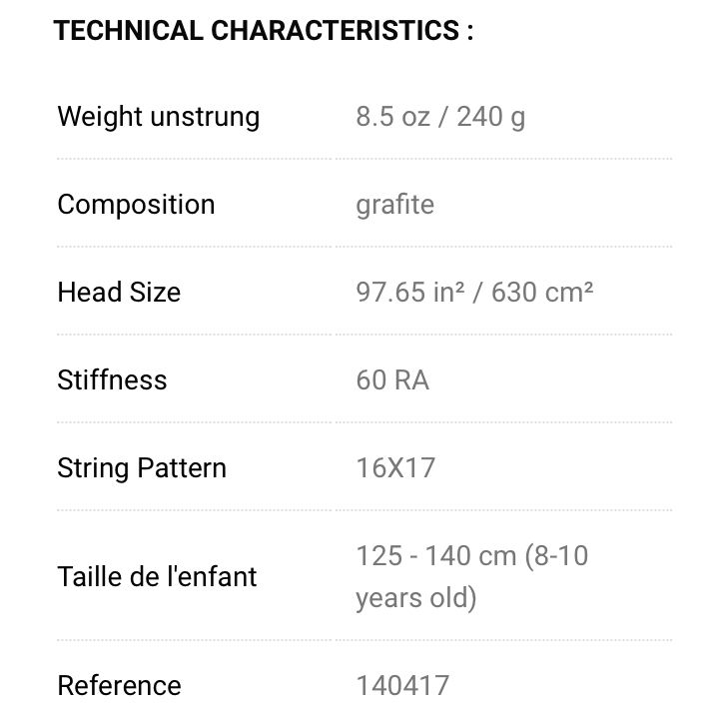The width and height of the screenshot is (728, 717).
Task: Click the Taille de l'enfant label
Action: pos(157,577)
